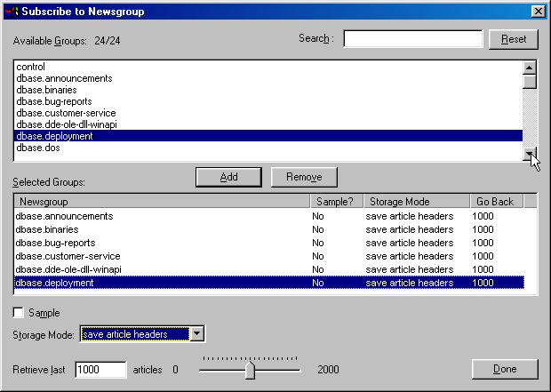Click the Go Back column header
The image size is (551, 392).
click(498, 202)
